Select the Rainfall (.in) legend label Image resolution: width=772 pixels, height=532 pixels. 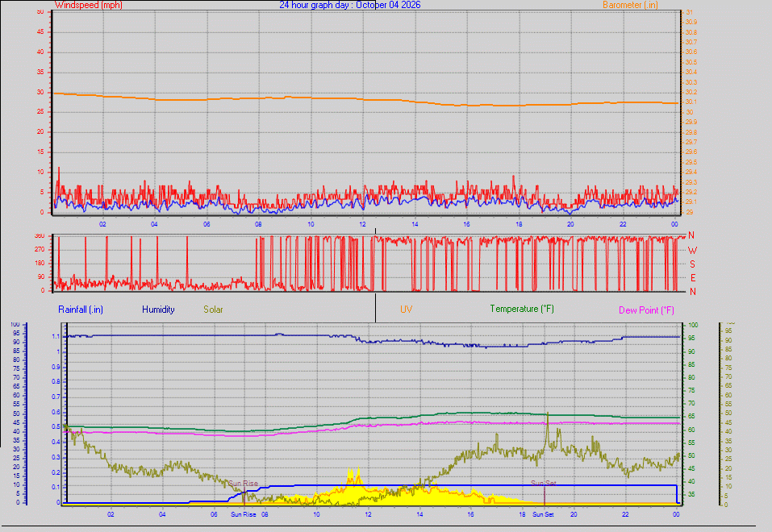click(80, 310)
